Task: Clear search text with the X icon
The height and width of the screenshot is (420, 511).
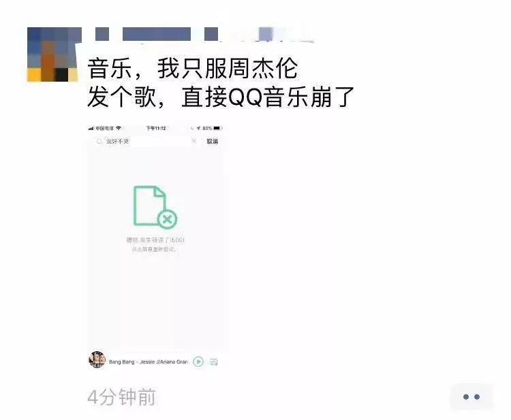Action: (194, 142)
